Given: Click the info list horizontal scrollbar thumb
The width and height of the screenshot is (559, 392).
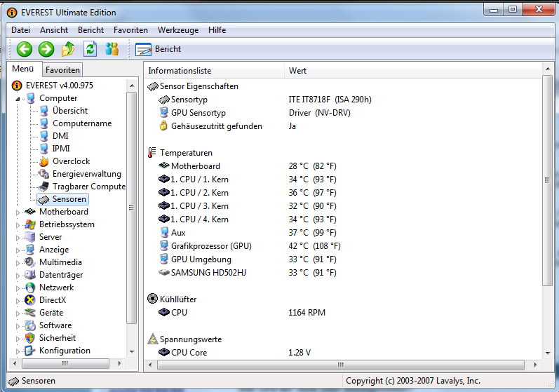Looking at the screenshot, I should [x=340, y=365].
